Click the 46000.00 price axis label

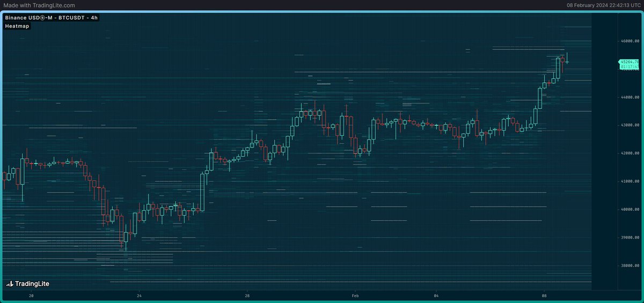point(629,41)
